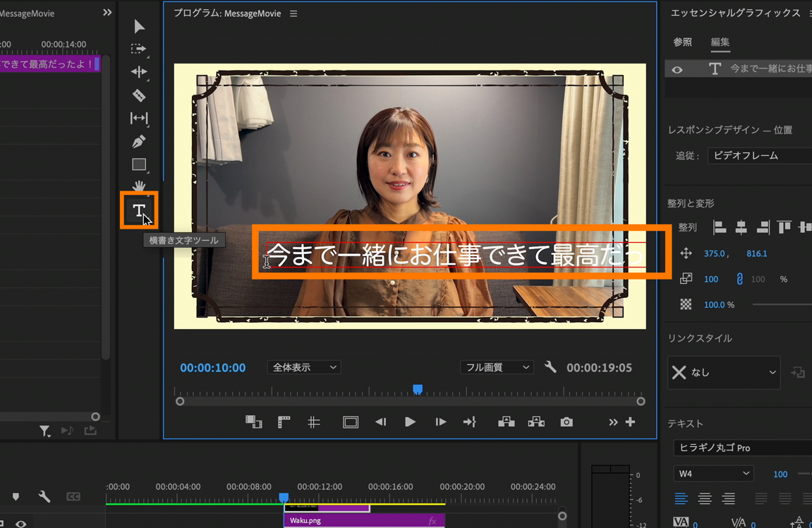Step forward one frame
812x528 pixels.
coord(441,422)
